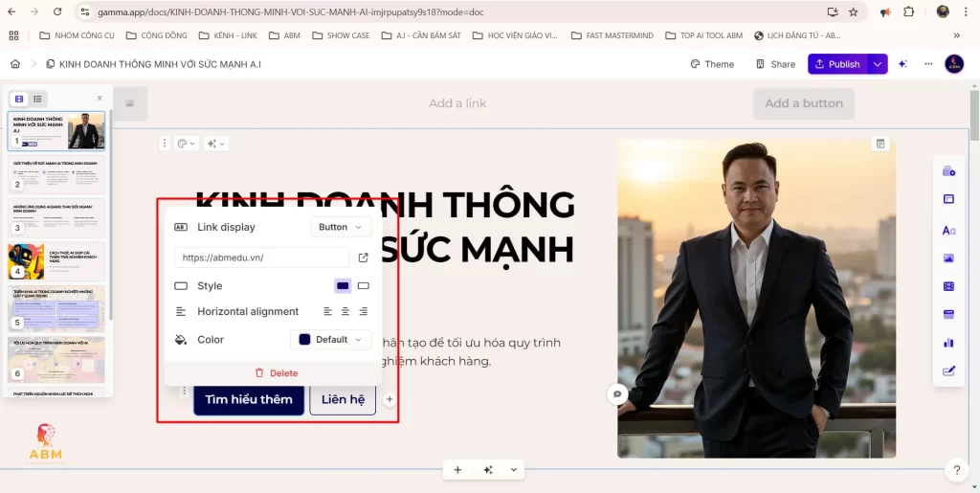Set horizontal alignment to center
The image size is (980, 493).
point(345,311)
